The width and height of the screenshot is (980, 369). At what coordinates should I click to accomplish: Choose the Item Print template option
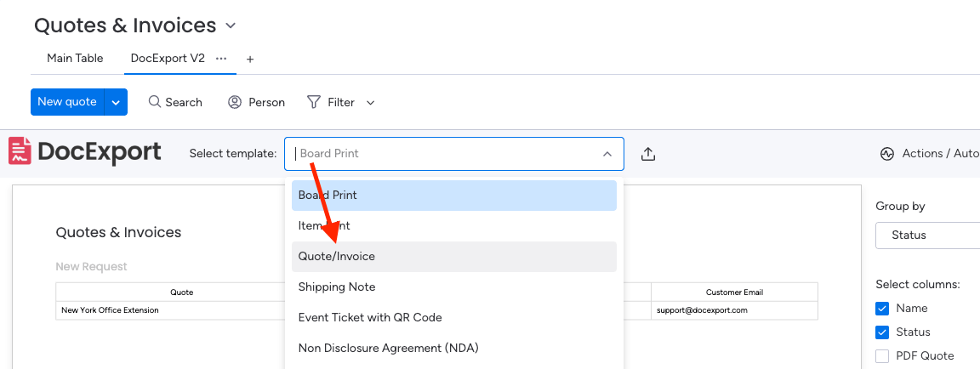click(454, 225)
